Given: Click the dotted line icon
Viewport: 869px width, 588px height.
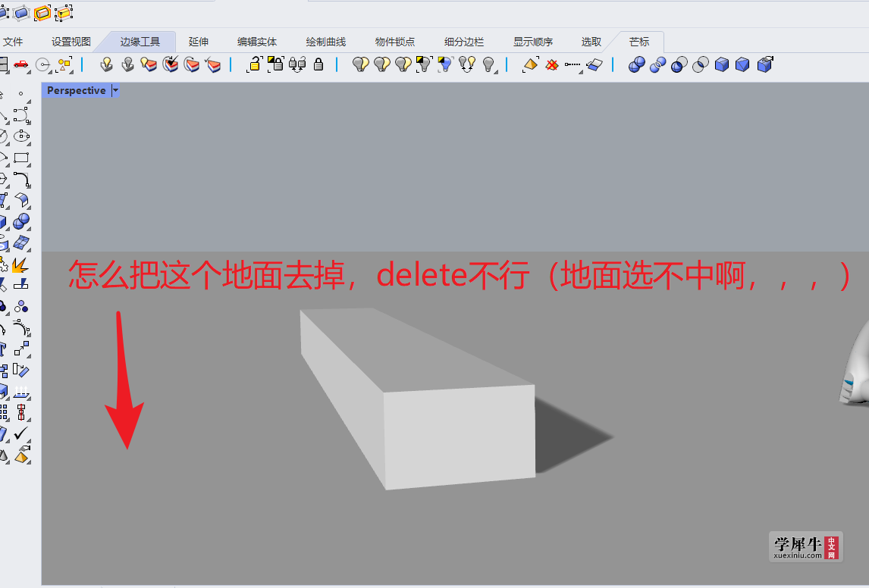Looking at the screenshot, I should (x=573, y=64).
